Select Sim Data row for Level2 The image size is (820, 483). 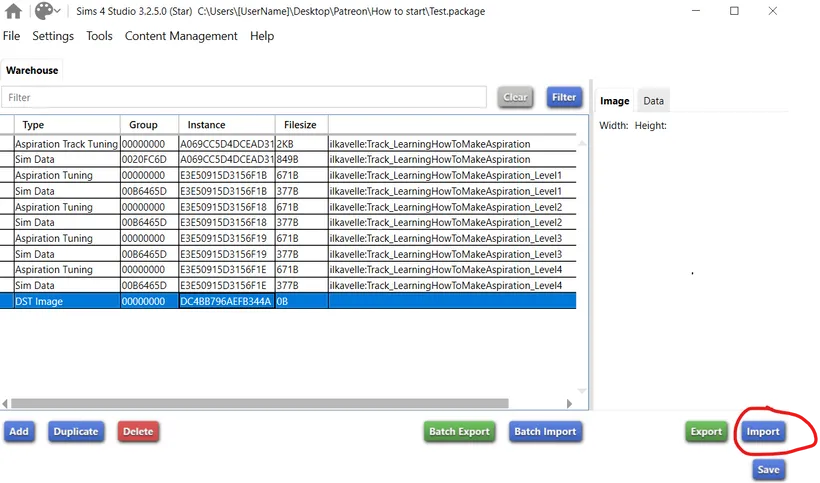[x=288, y=223]
